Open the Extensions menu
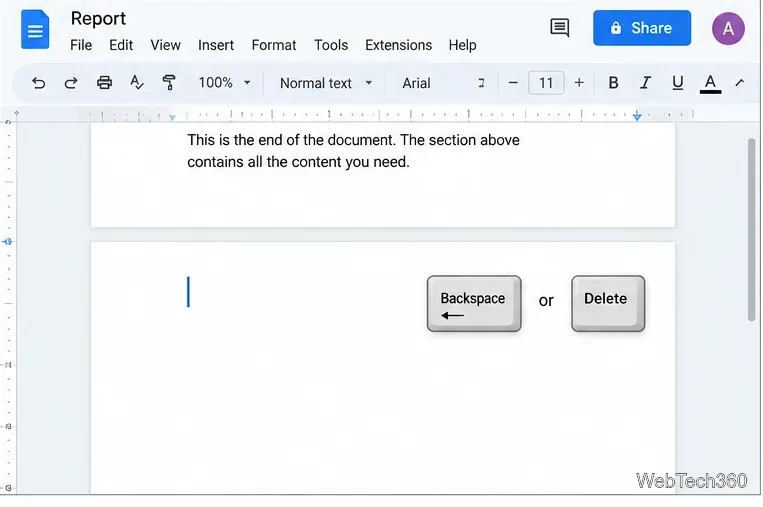763x507 pixels. 399,45
